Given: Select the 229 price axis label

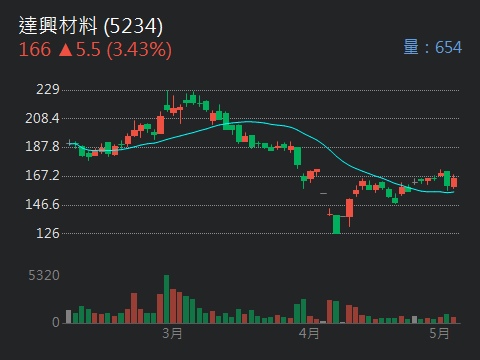Looking at the screenshot, I should click(x=48, y=89).
